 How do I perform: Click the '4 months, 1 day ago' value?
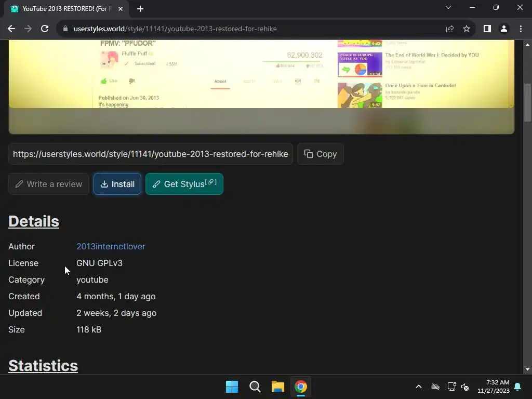point(116,296)
